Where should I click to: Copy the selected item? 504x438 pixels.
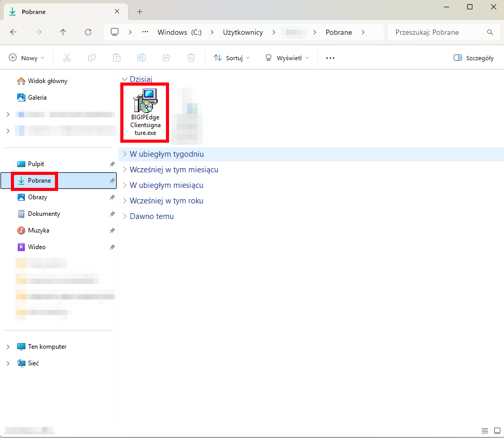pyautogui.click(x=92, y=58)
